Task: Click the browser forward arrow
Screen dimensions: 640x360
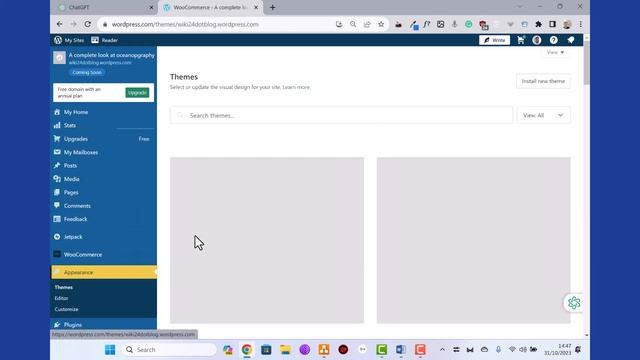Action: (73, 24)
